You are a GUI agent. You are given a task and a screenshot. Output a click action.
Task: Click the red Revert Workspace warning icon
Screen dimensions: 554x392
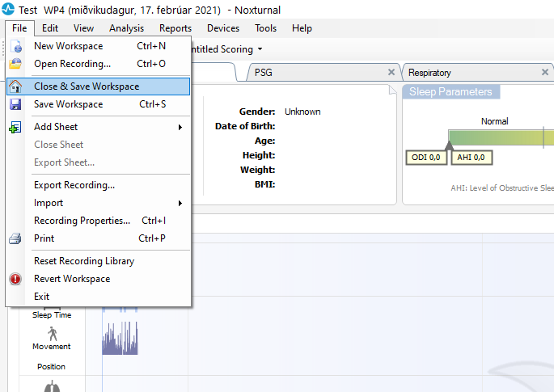(16, 279)
